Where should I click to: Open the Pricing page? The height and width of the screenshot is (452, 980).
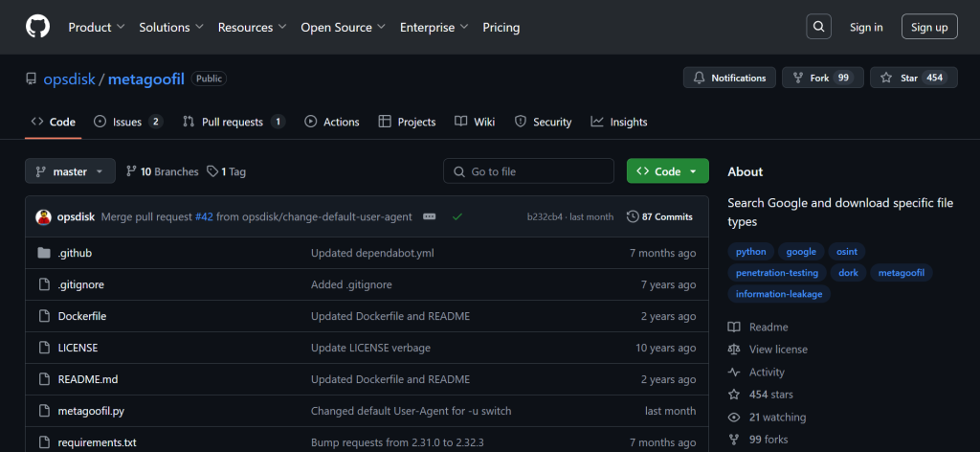(x=501, y=28)
